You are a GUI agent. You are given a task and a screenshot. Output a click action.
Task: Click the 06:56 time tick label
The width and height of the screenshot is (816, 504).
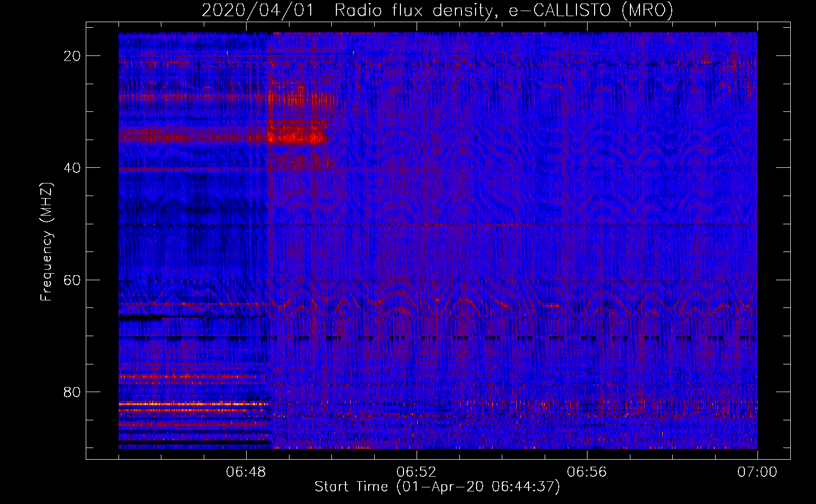(x=587, y=472)
